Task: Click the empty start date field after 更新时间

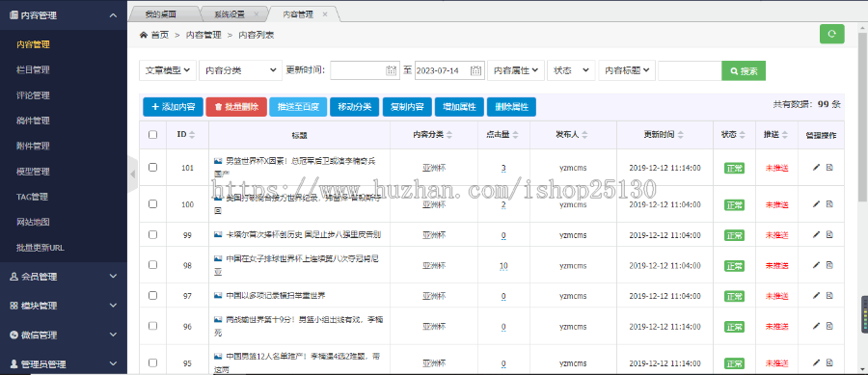Action: (x=365, y=70)
